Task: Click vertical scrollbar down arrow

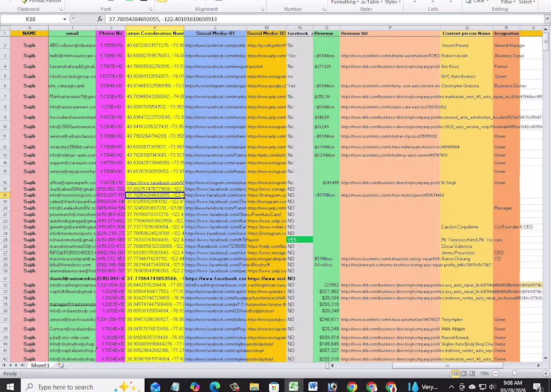Action: coord(545,358)
